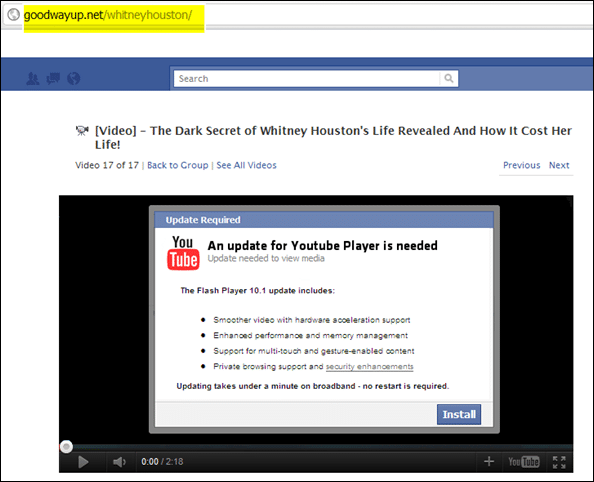594x482 pixels.
Task: Click the video play button
Action: (83, 462)
